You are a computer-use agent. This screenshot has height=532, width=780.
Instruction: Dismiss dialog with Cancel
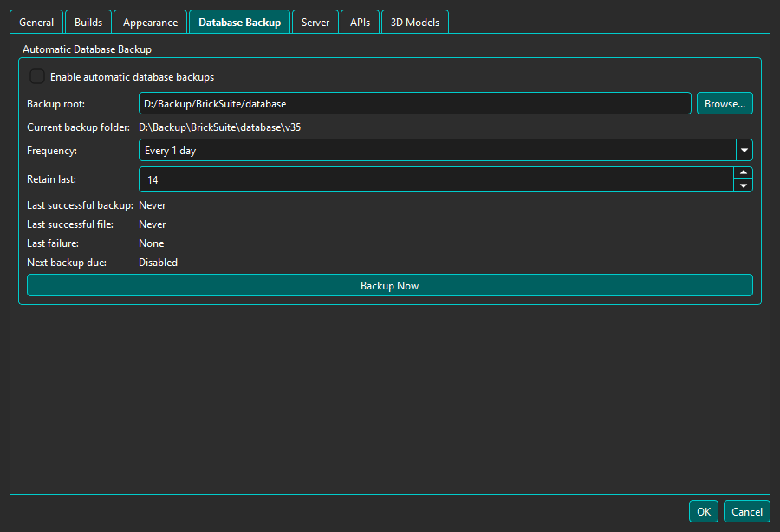click(747, 511)
